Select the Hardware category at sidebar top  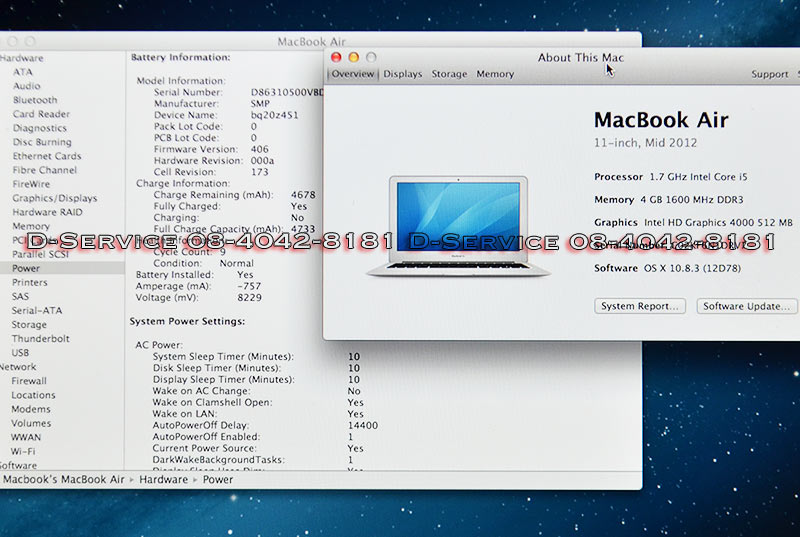click(x=21, y=58)
